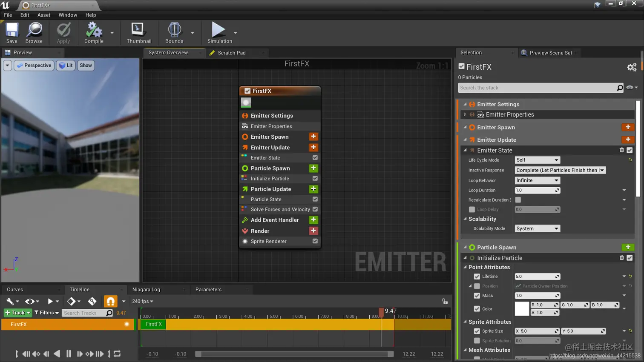Add a module to Particle Update in node
Image resolution: width=644 pixels, height=362 pixels.
tap(313, 189)
